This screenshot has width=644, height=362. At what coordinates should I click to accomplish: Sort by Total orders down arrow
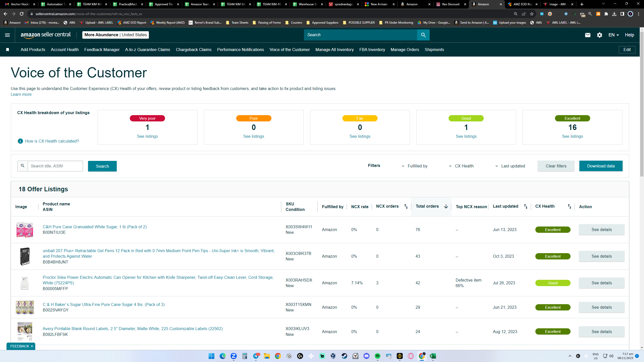point(446,206)
